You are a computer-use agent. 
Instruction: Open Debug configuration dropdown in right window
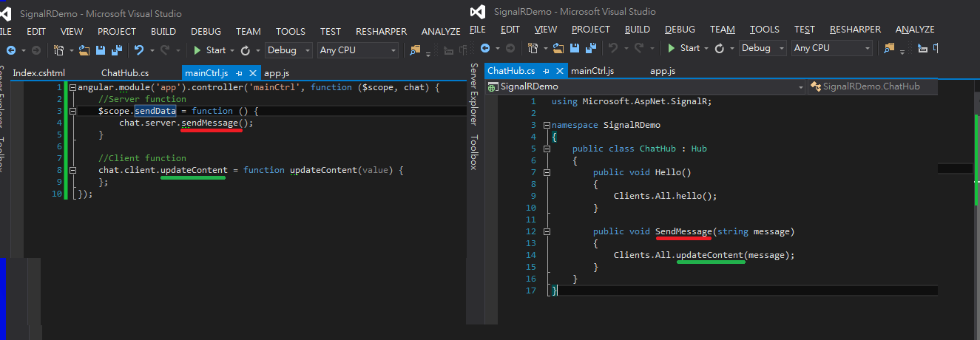[x=763, y=48]
